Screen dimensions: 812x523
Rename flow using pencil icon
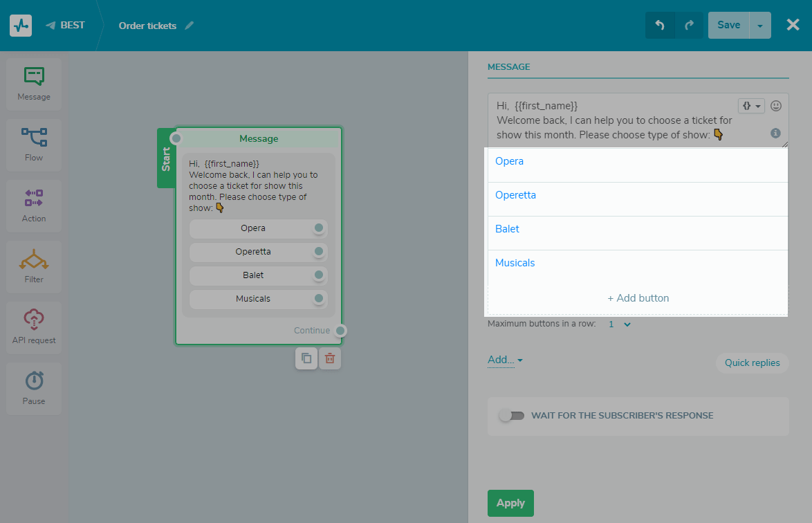190,26
